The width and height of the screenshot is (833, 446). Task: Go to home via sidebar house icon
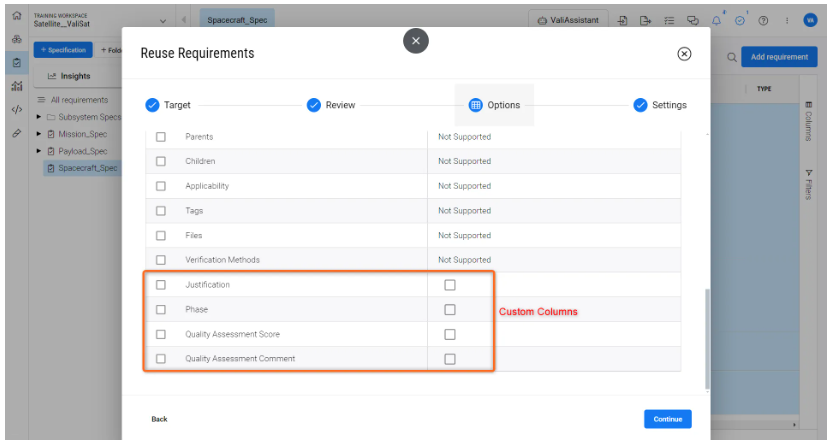pos(17,17)
